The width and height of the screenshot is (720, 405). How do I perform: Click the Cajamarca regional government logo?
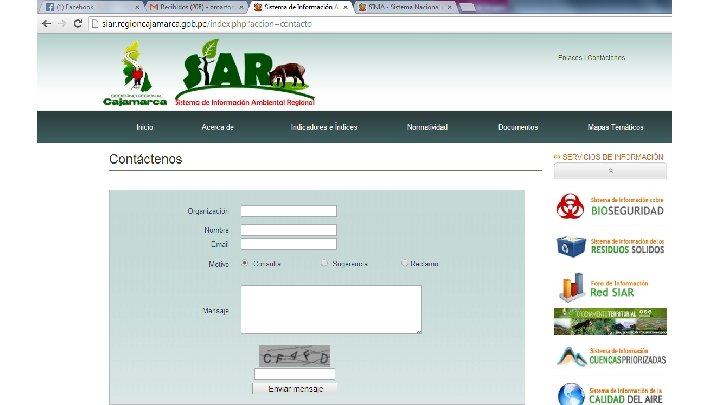tap(135, 73)
